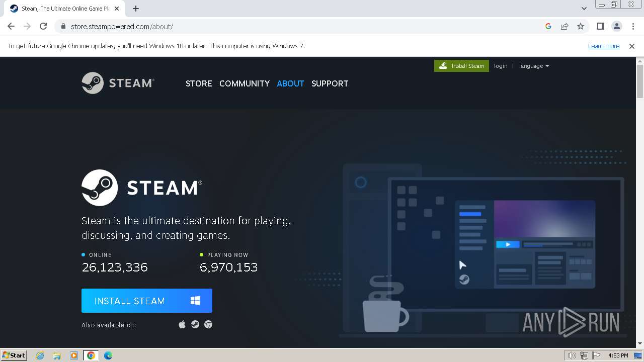Open the SUPPORT menu item
The height and width of the screenshot is (362, 644).
click(x=330, y=83)
